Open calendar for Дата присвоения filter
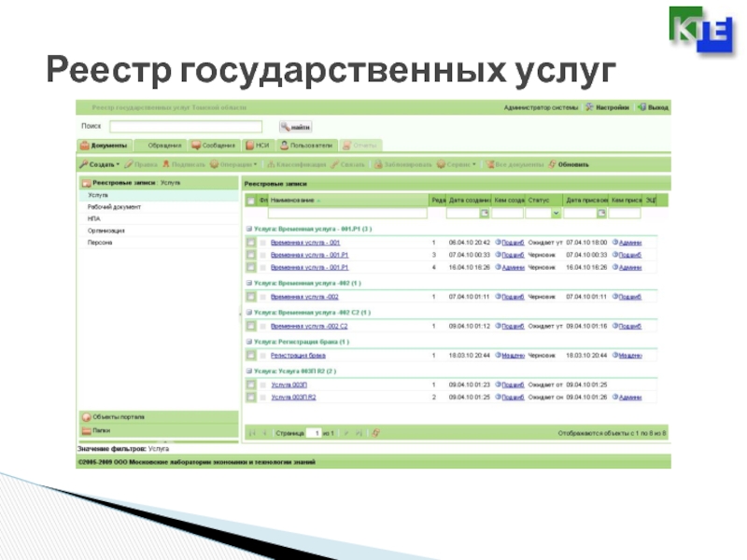Viewport: 747px width, 560px height. click(601, 213)
